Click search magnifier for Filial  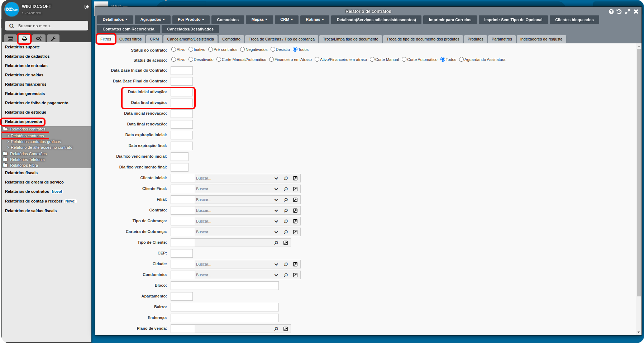[x=286, y=200]
